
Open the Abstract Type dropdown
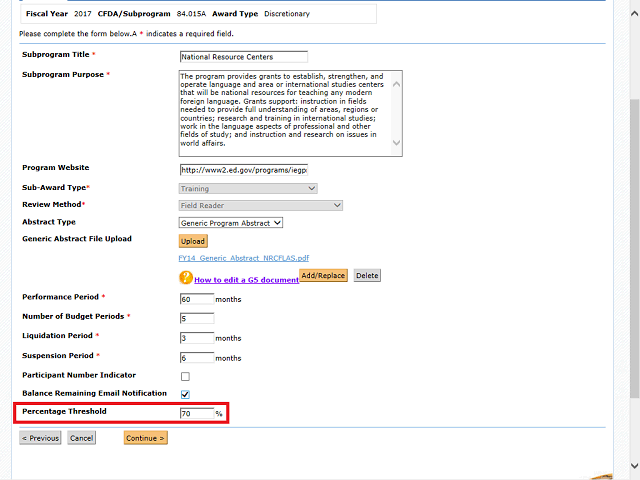tap(231, 223)
